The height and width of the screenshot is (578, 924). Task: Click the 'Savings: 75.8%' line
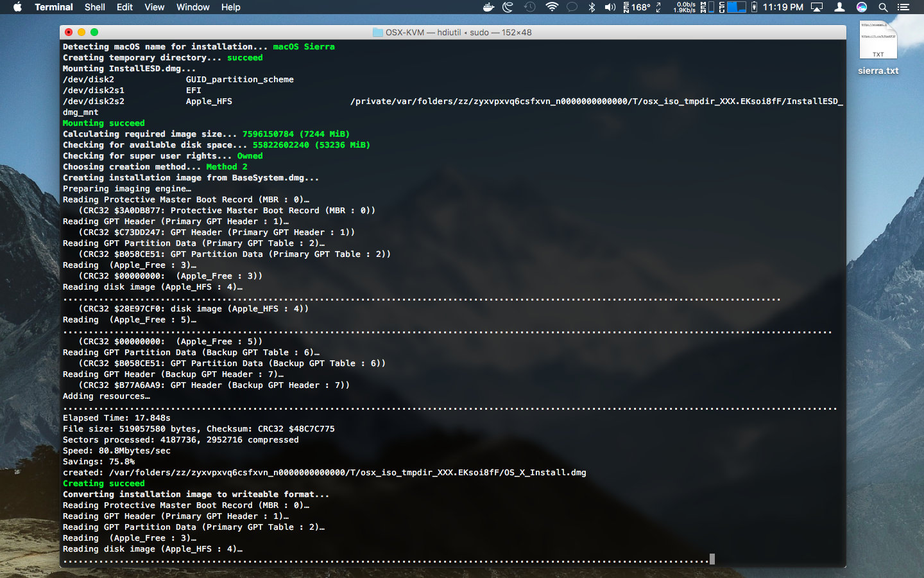point(99,461)
